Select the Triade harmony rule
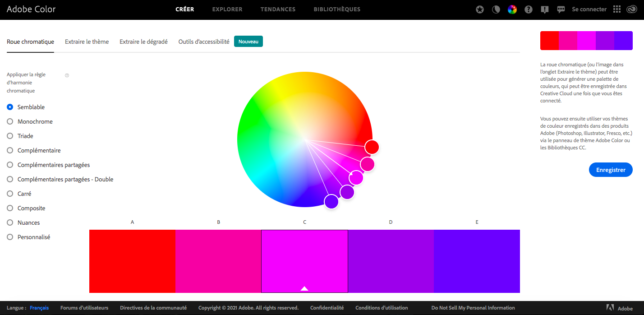The width and height of the screenshot is (644, 315). [20, 136]
